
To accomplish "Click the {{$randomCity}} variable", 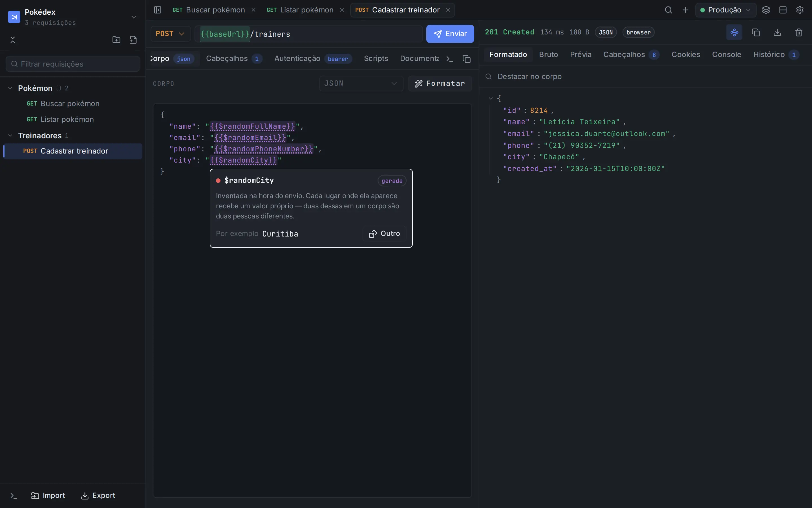I will pos(244,160).
